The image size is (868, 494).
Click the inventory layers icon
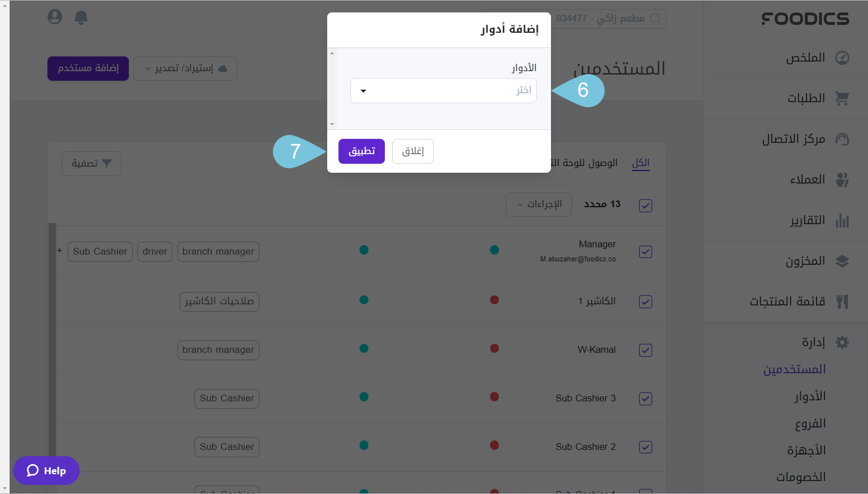[842, 261]
